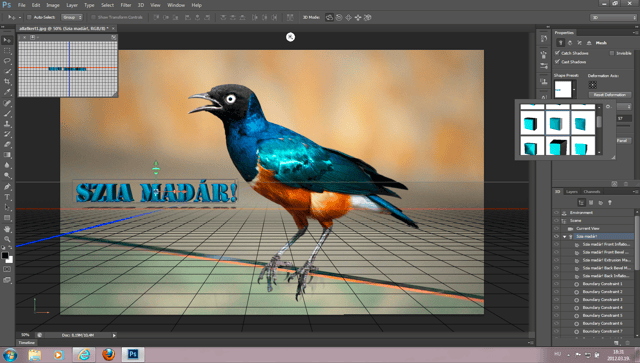Click the background color swatch

[x=10, y=260]
